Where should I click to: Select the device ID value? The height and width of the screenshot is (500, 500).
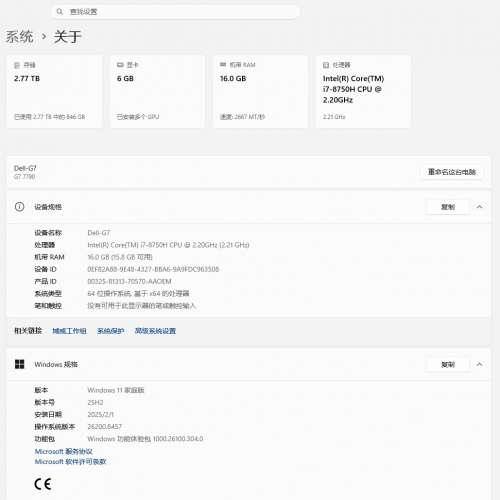pos(153,269)
